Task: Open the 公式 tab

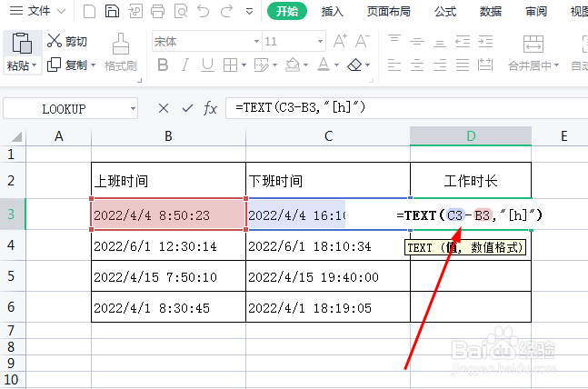Action: coord(445,11)
